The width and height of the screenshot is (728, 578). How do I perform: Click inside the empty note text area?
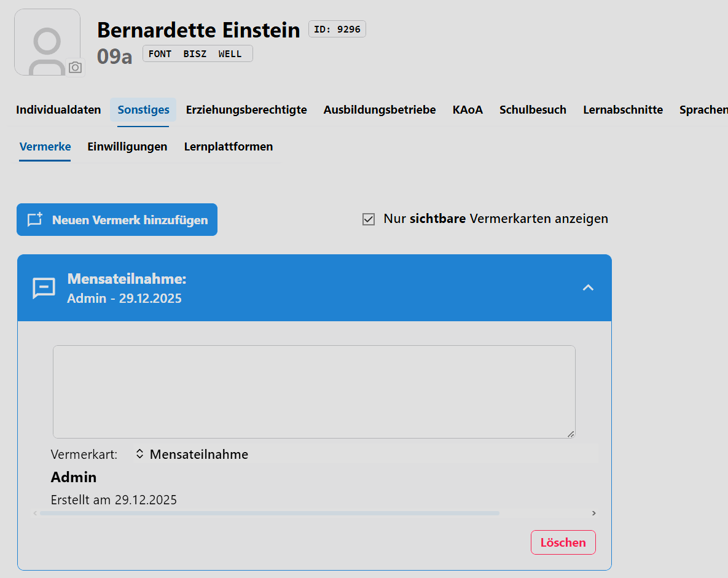tap(313, 390)
